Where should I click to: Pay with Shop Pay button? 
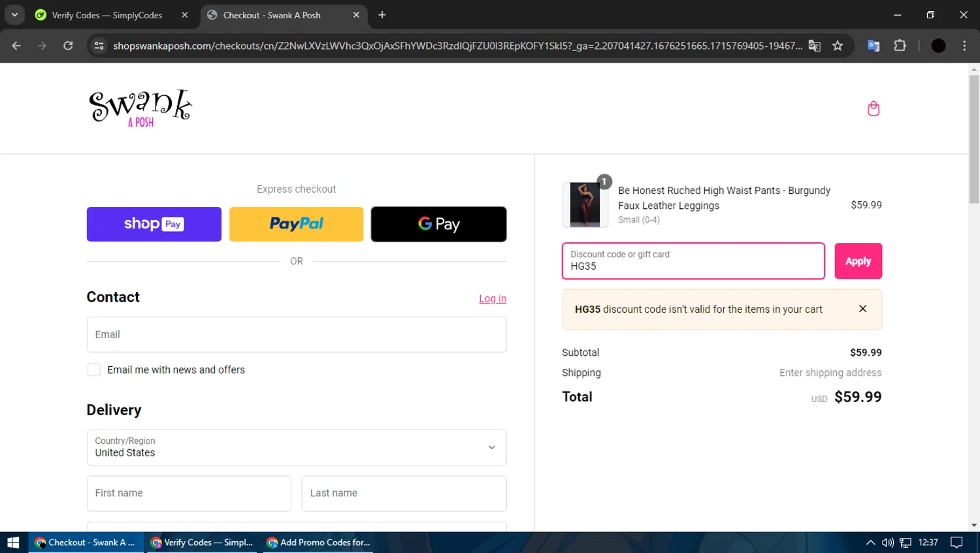[x=154, y=224]
